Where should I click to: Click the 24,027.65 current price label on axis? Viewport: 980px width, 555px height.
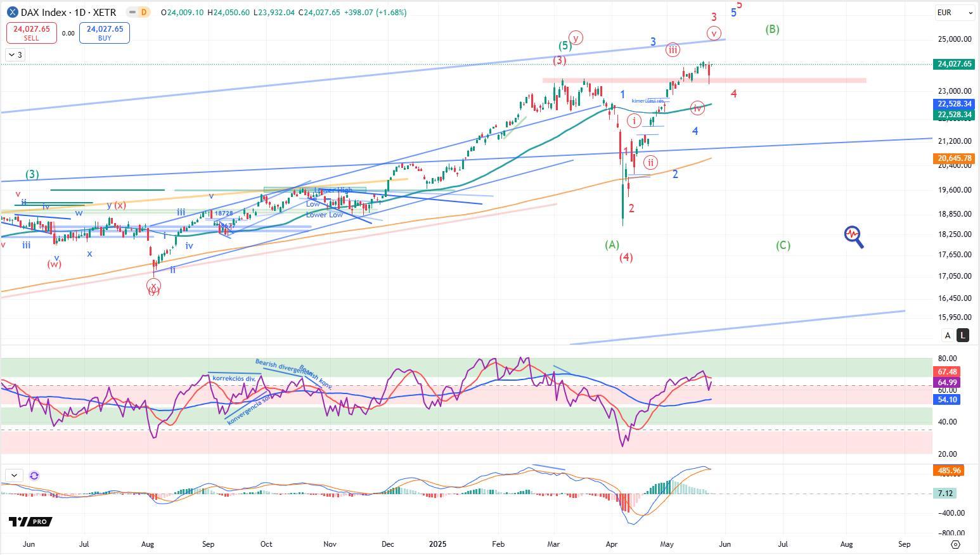[954, 64]
